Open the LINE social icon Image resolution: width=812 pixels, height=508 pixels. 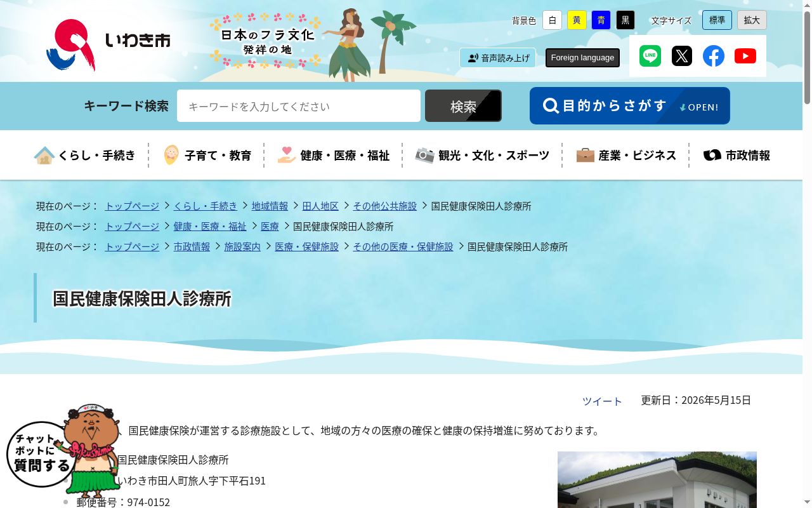(650, 56)
